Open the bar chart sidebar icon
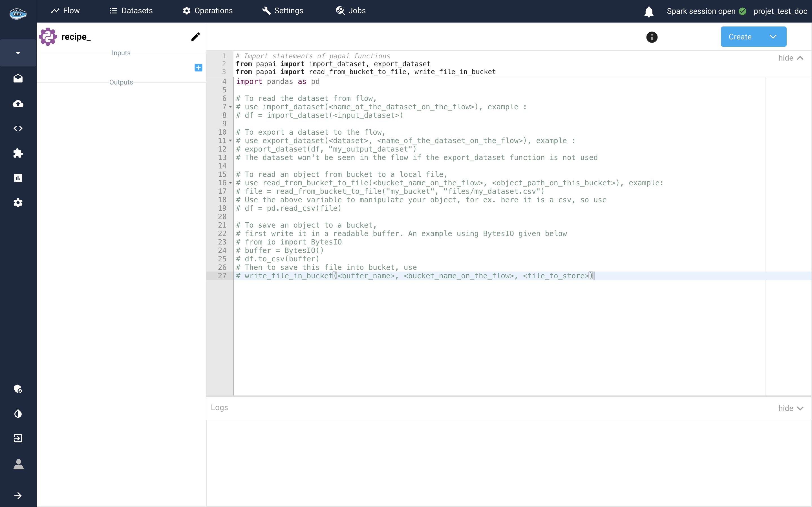Viewport: 812px width, 507px height. 18,178
